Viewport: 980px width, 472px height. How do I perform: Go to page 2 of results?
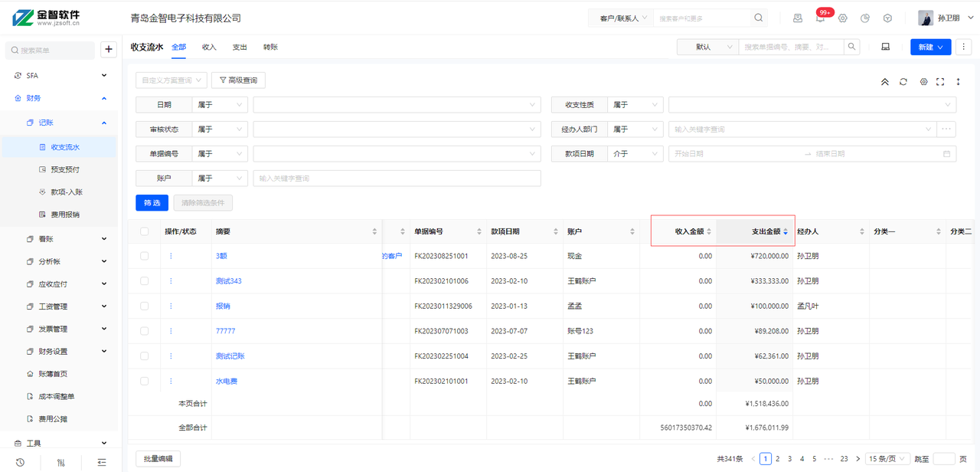[777, 459]
